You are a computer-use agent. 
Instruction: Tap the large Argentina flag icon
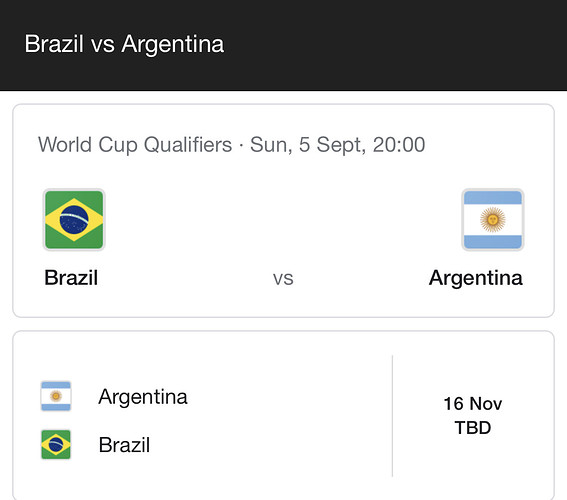point(493,219)
